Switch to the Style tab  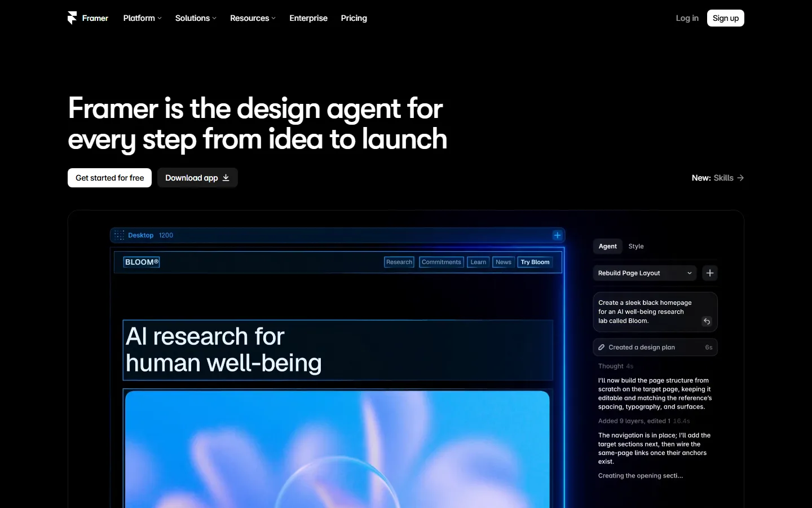[x=636, y=246]
